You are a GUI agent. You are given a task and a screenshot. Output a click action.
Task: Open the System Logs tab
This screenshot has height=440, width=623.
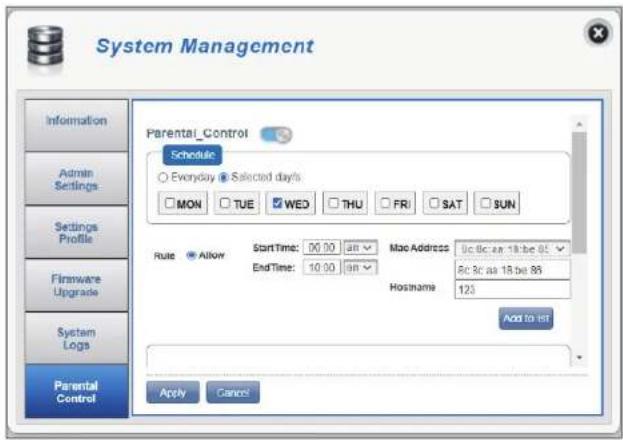pos(76,338)
